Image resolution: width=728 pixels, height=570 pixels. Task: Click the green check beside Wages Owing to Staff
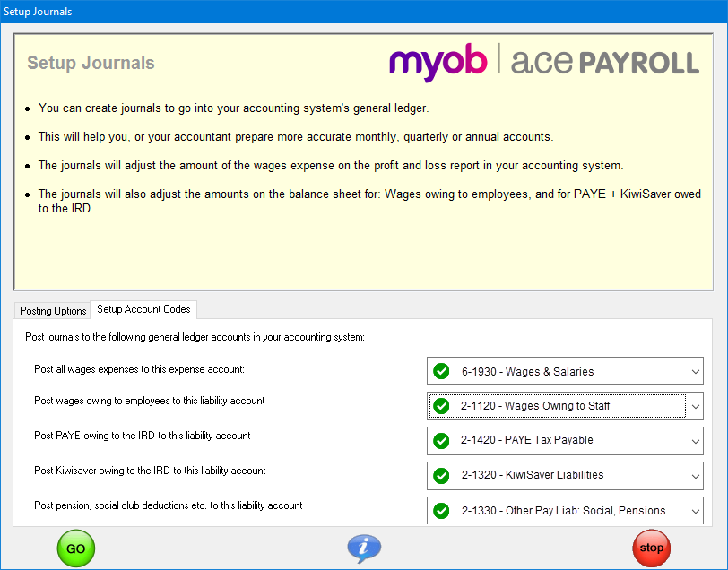click(x=441, y=406)
